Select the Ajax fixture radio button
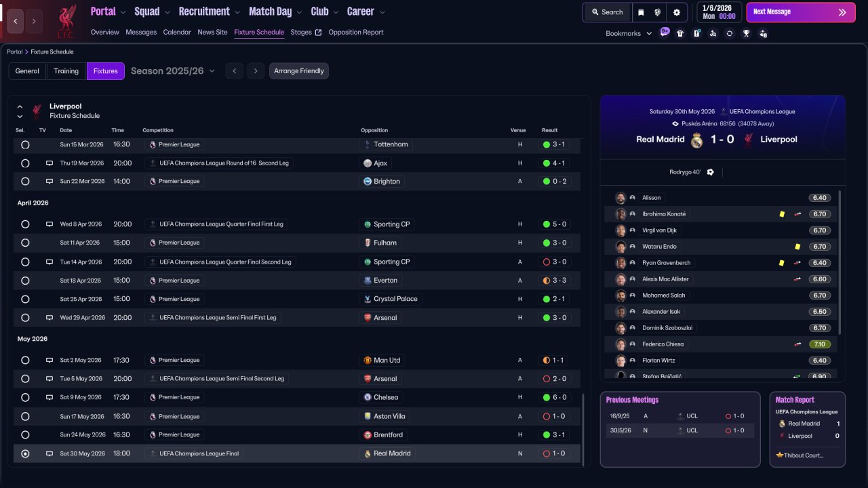The image size is (868, 488). click(25, 163)
